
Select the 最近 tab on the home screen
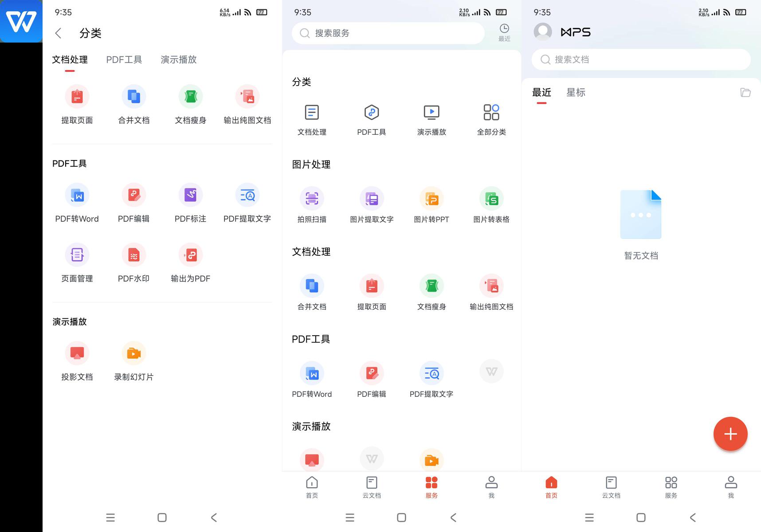tap(541, 93)
